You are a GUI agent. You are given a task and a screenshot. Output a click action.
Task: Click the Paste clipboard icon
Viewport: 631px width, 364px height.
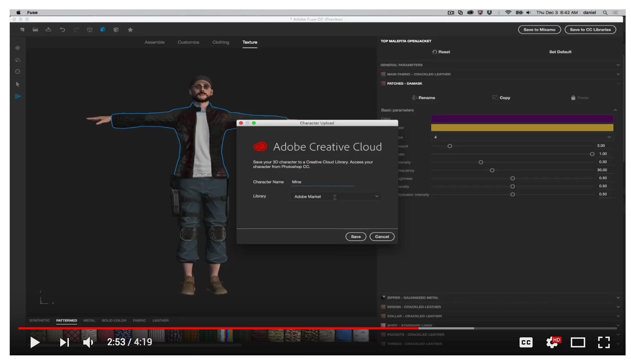[x=573, y=98]
